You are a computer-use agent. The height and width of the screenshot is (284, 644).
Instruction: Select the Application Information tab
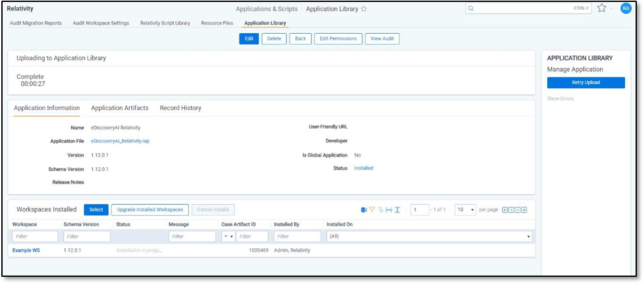coord(47,108)
